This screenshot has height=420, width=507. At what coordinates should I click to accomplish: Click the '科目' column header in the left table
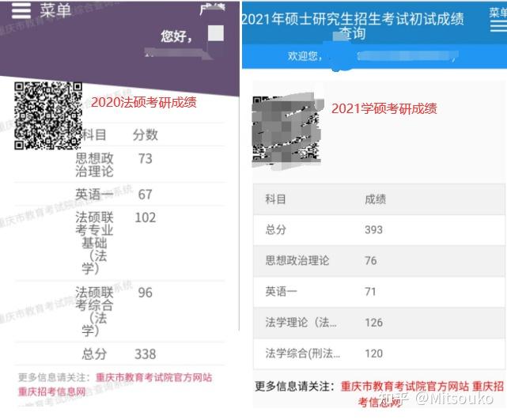click(94, 134)
